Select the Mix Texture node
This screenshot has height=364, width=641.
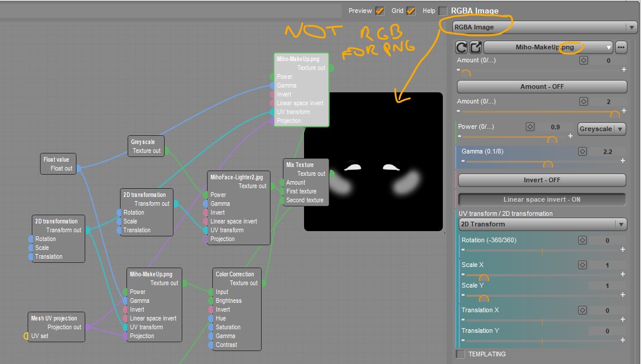pyautogui.click(x=305, y=182)
